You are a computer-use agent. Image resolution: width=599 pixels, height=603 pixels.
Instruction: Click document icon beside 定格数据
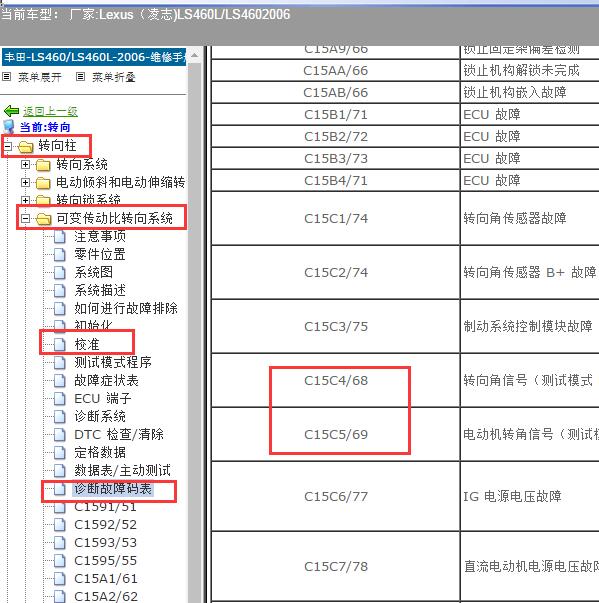(x=60, y=453)
